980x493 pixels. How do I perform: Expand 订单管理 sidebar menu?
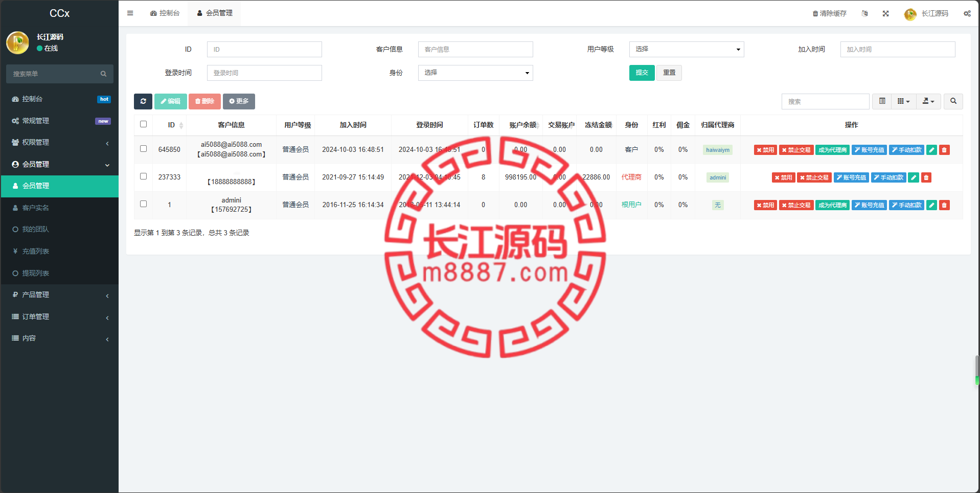(x=59, y=317)
